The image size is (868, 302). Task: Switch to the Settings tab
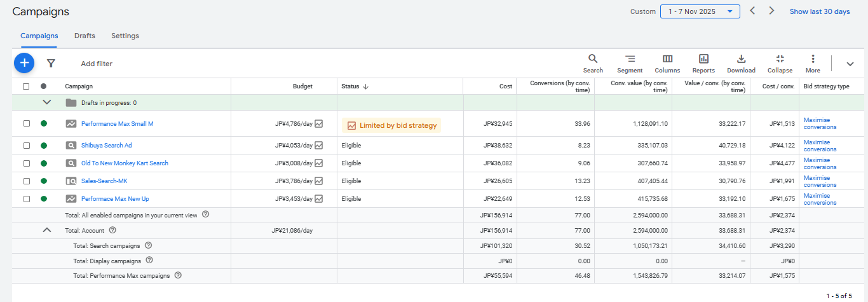(125, 36)
